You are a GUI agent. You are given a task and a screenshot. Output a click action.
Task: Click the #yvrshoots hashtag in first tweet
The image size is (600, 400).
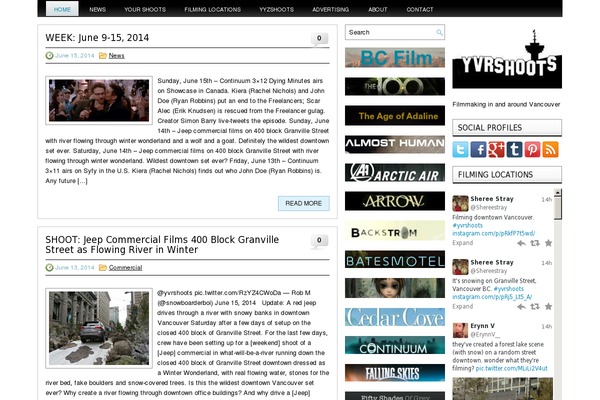pyautogui.click(x=467, y=225)
